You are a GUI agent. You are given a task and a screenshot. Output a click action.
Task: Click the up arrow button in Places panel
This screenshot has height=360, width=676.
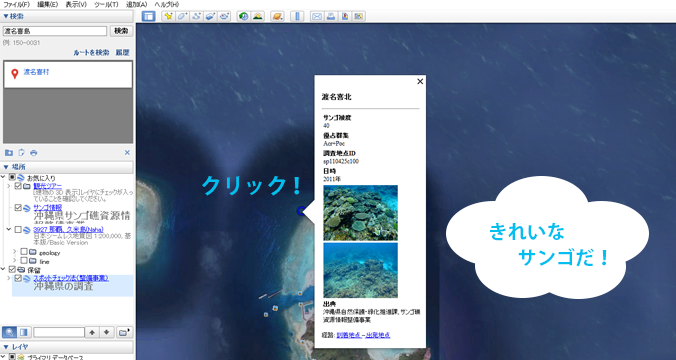click(92, 332)
